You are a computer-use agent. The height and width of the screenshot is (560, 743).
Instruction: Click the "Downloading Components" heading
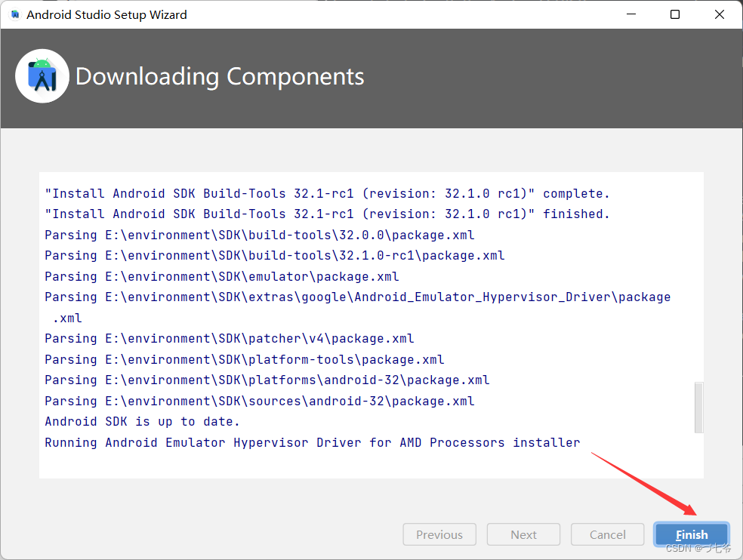pyautogui.click(x=220, y=77)
